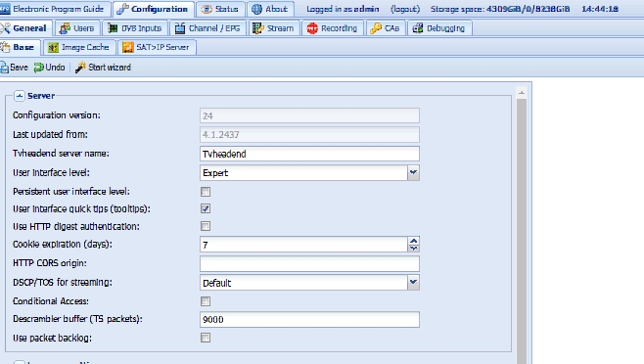This screenshot has height=364, width=644.
Task: Click the DSCP/TOS Default value field
Action: tap(303, 282)
